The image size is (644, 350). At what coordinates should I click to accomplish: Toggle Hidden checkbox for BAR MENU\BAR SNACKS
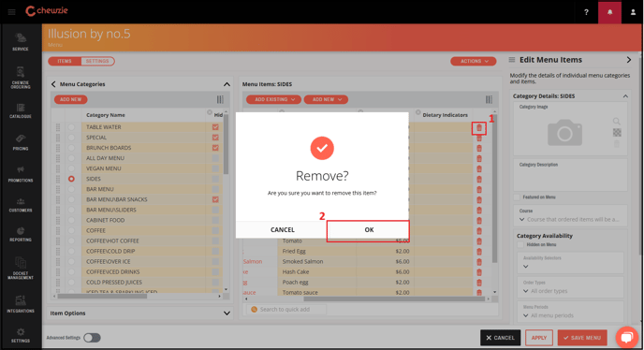(215, 199)
